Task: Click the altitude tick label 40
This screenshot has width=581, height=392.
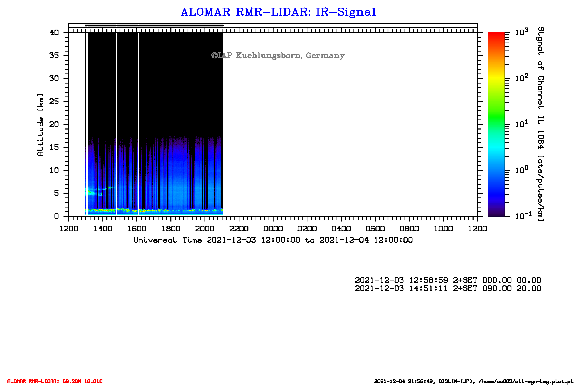Action: (54, 33)
